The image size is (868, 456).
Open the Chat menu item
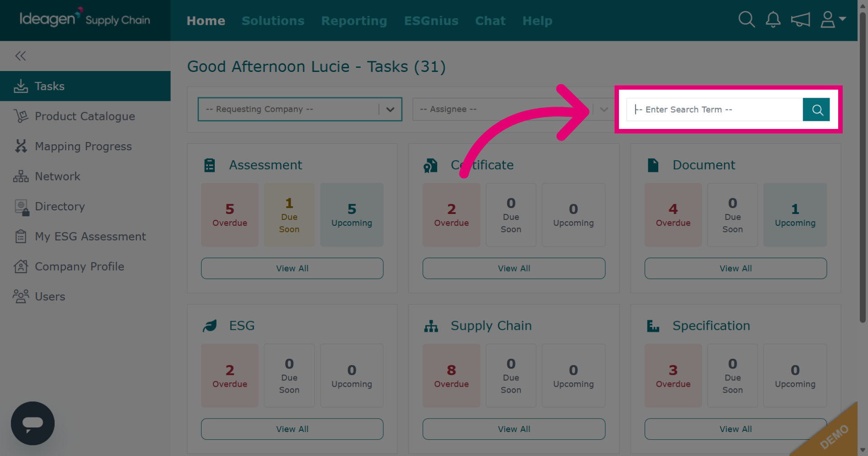click(x=490, y=21)
